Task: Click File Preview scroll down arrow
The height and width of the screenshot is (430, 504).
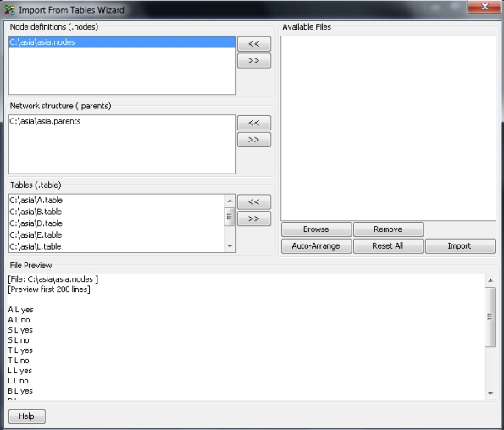Action: (x=490, y=393)
